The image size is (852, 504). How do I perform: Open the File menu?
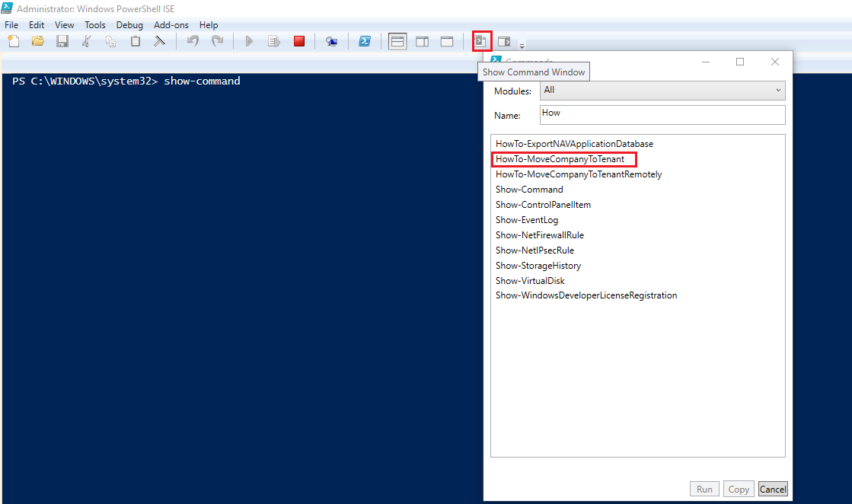pyautogui.click(x=11, y=25)
